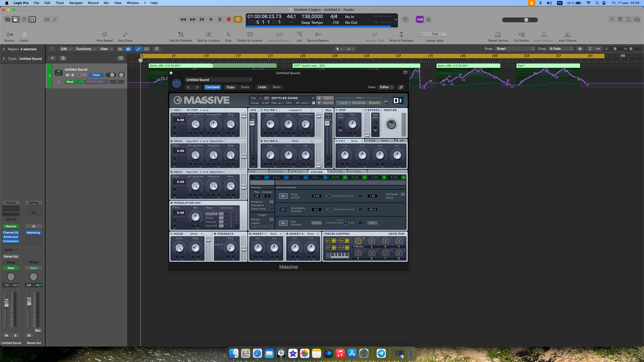
Task: Switch Massive view to Browser
Action: [374, 103]
